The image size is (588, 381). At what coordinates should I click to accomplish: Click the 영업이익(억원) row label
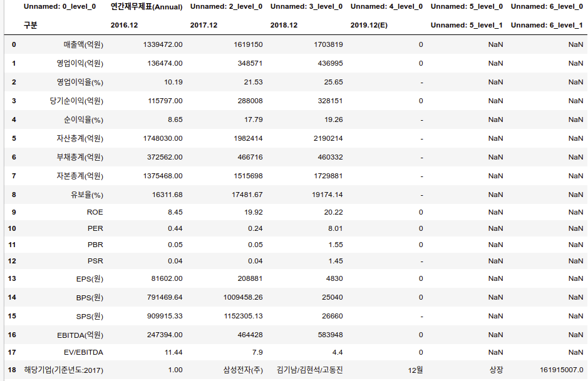click(80, 63)
